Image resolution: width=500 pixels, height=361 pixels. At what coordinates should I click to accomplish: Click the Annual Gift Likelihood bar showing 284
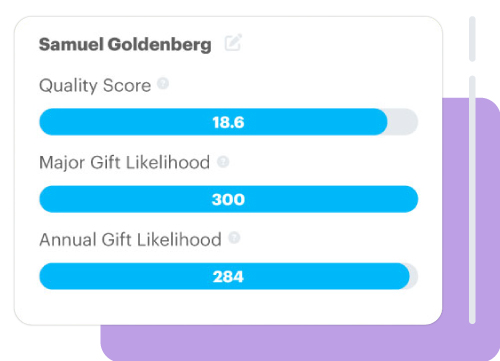pyautogui.click(x=228, y=276)
